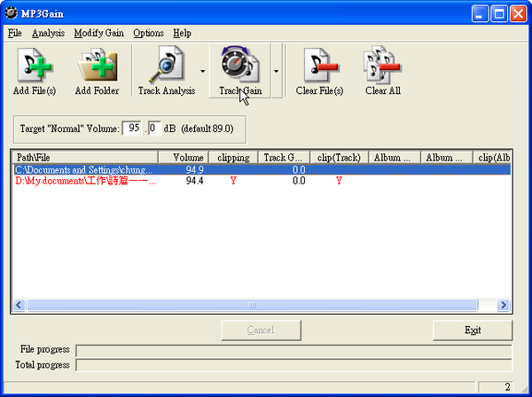Viewport: 532px width, 397px height.
Task: Click the horizontal scrollbar's right arrow in the list
Action: pyautogui.click(x=504, y=305)
